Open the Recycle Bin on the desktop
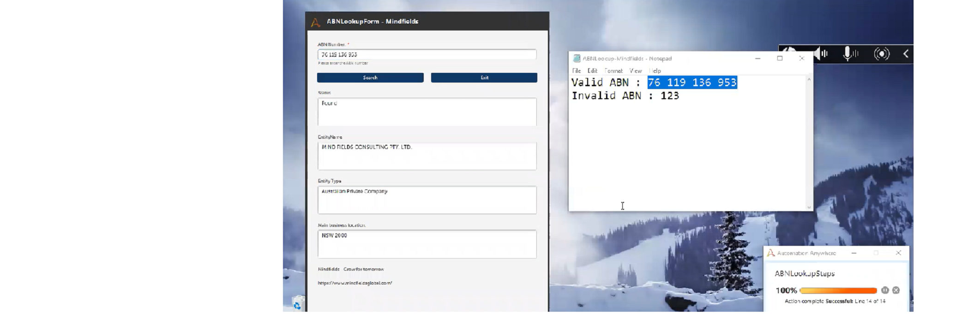 (x=298, y=305)
